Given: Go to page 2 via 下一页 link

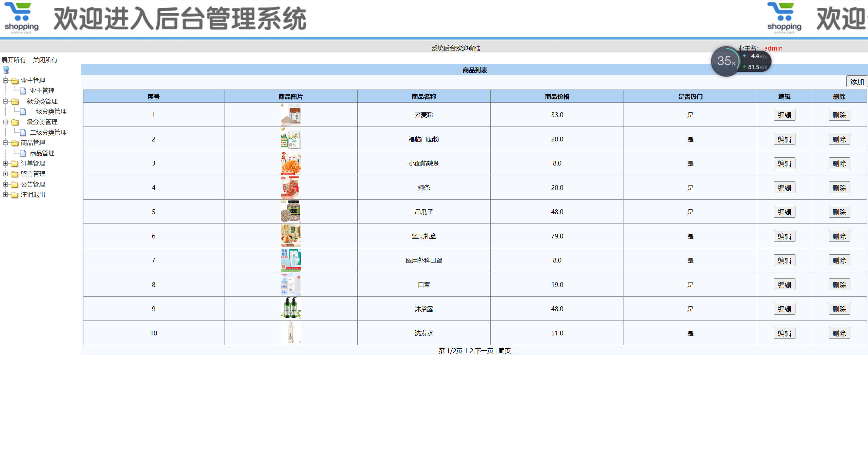Looking at the screenshot, I should click(x=484, y=351).
